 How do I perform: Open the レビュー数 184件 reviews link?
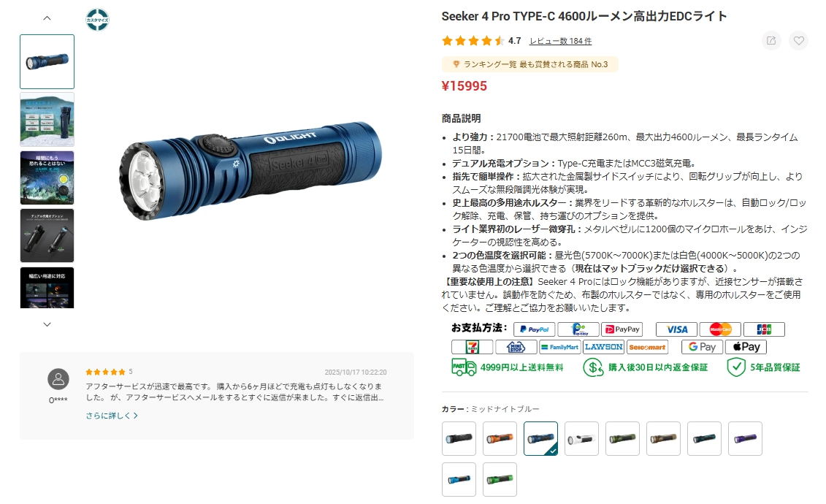560,41
